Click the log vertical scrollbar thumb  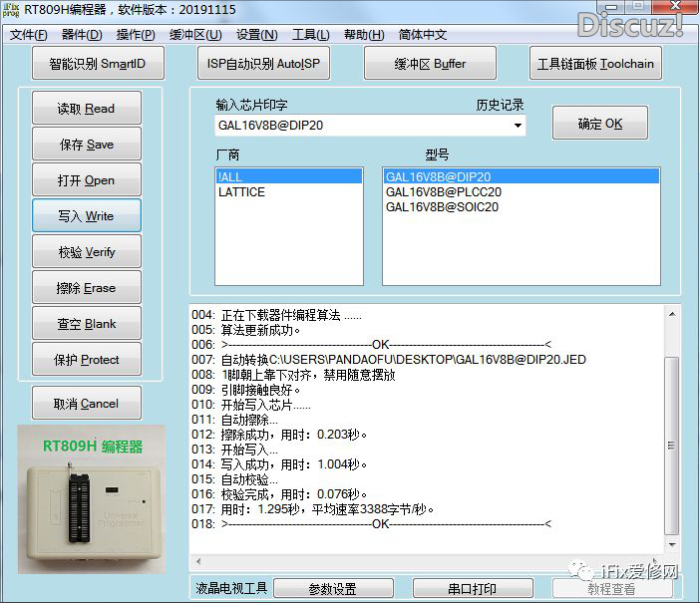pyautogui.click(x=672, y=445)
